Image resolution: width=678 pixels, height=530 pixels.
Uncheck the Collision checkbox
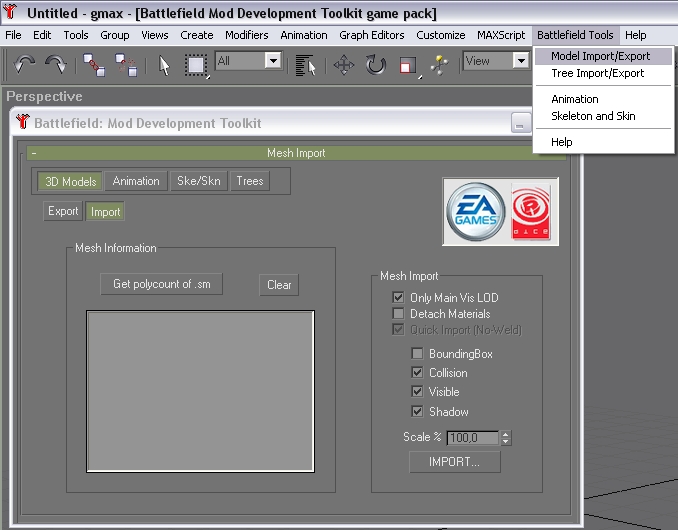pyautogui.click(x=417, y=373)
